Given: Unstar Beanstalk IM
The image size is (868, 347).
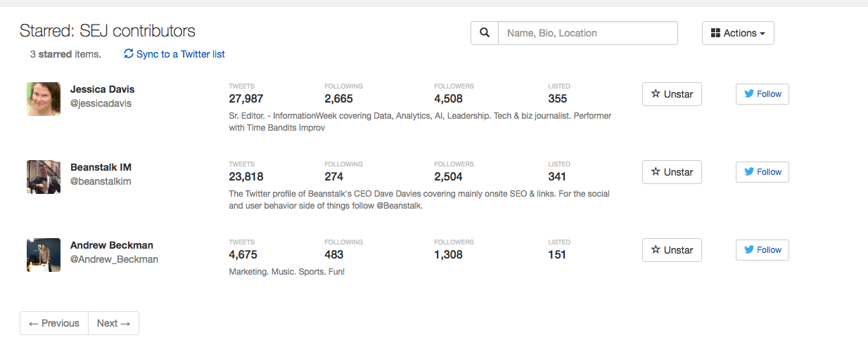Looking at the screenshot, I should pos(672,172).
